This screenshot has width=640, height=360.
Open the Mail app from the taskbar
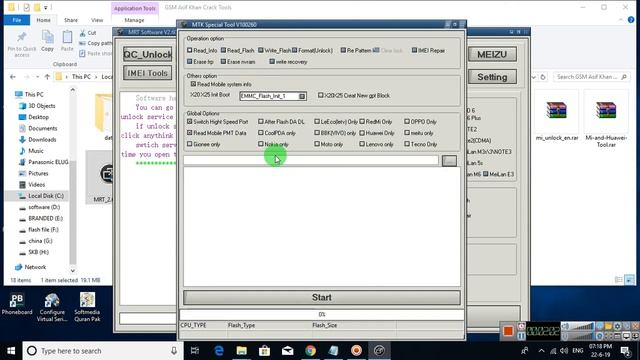click(x=287, y=351)
